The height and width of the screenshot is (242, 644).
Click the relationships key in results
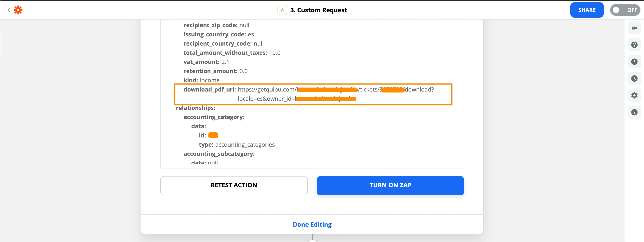point(195,108)
